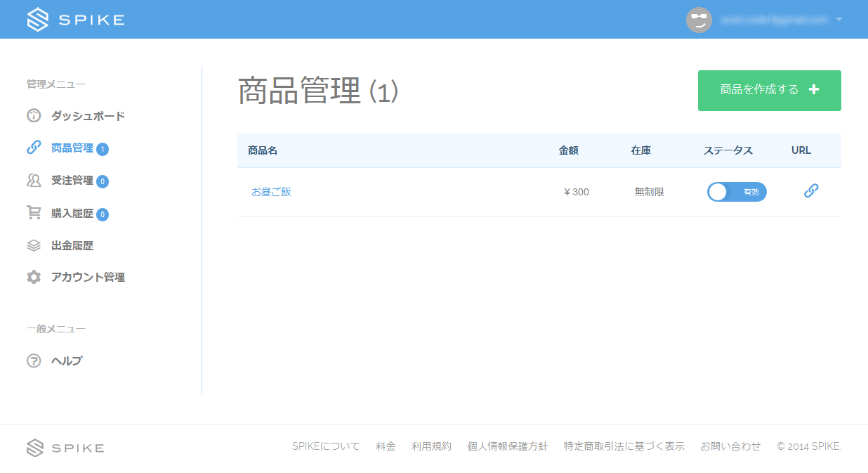Image resolution: width=868 pixels, height=473 pixels.
Task: Click the 受注管理 people icon
Action: [x=34, y=181]
